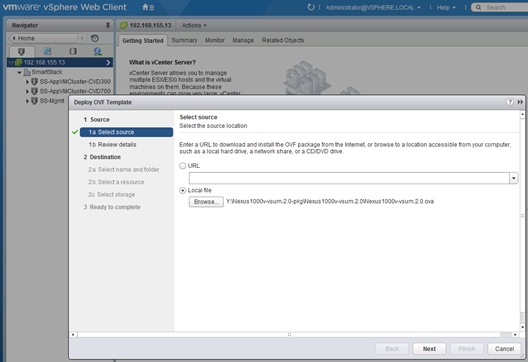This screenshot has height=362, width=528.
Task: Select wizard step 1b Review details
Action: pyautogui.click(x=112, y=144)
